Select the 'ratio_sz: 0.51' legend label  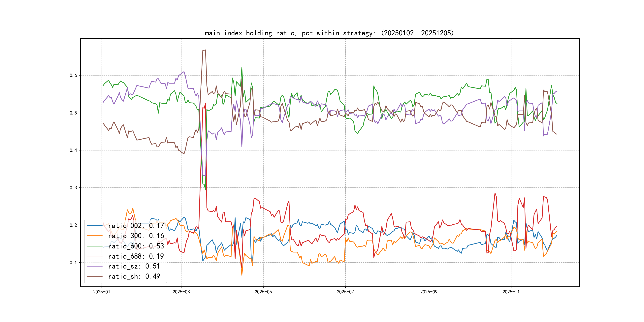[x=134, y=266]
